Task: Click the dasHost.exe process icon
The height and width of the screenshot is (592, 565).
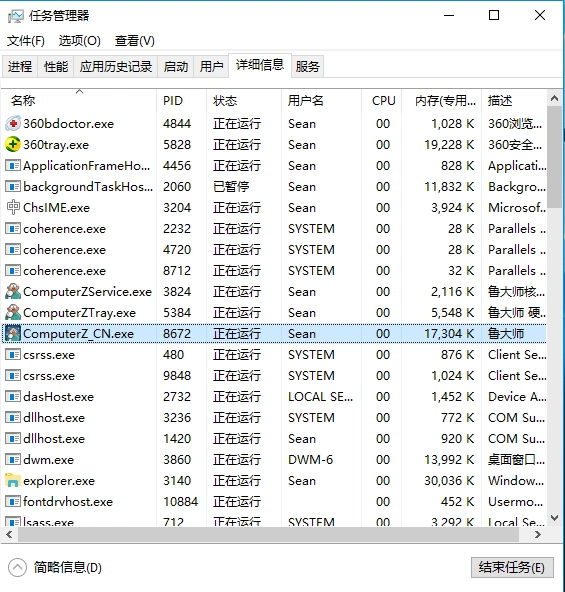Action: coord(13,397)
